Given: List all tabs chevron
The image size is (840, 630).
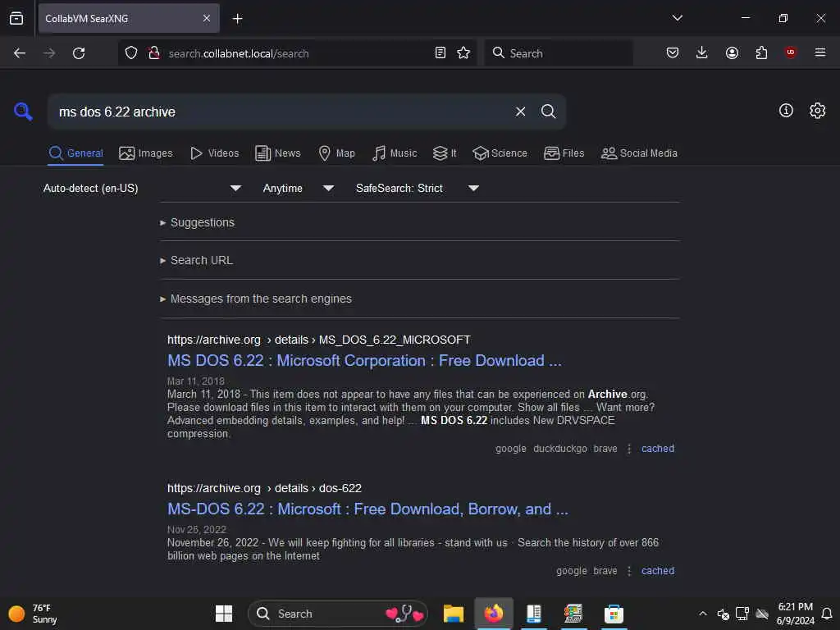Looking at the screenshot, I should [x=677, y=18].
